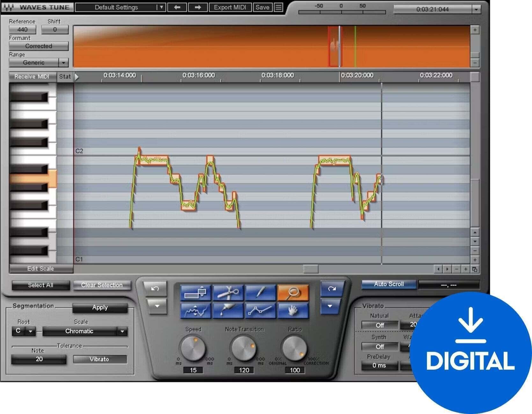Expand the redo history dropdown arrow
This screenshot has width=532, height=414.
330,306
